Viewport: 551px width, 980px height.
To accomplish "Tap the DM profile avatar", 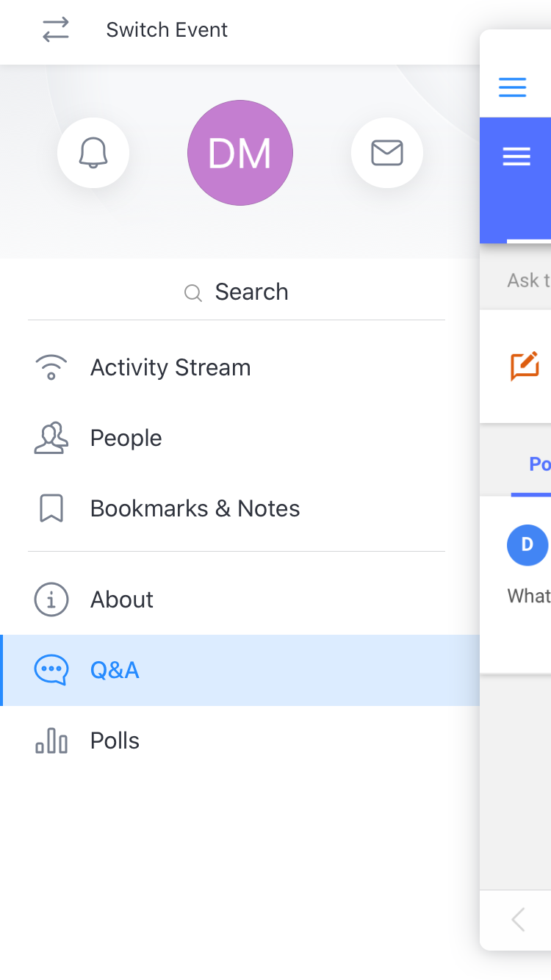I will coord(240,153).
